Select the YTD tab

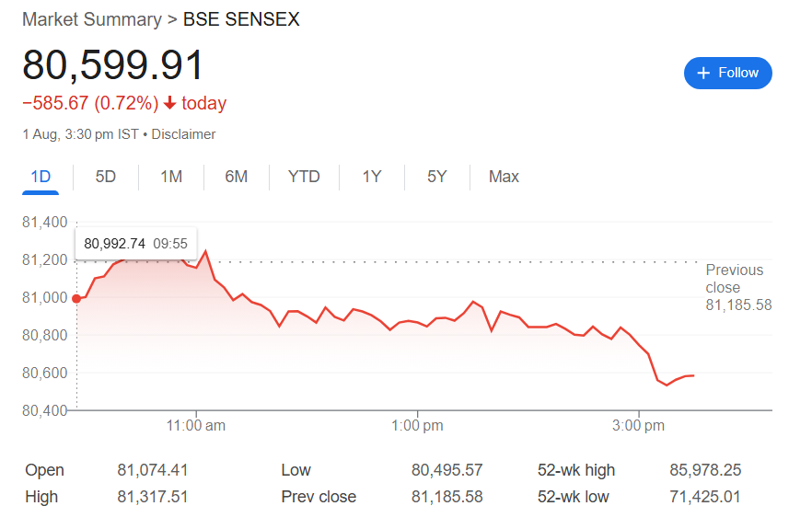click(304, 177)
